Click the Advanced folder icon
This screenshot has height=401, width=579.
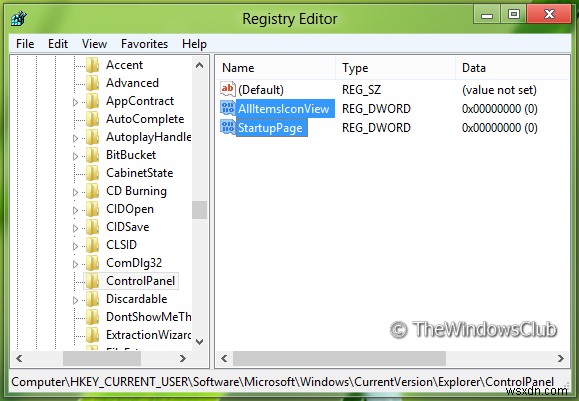pyautogui.click(x=92, y=83)
